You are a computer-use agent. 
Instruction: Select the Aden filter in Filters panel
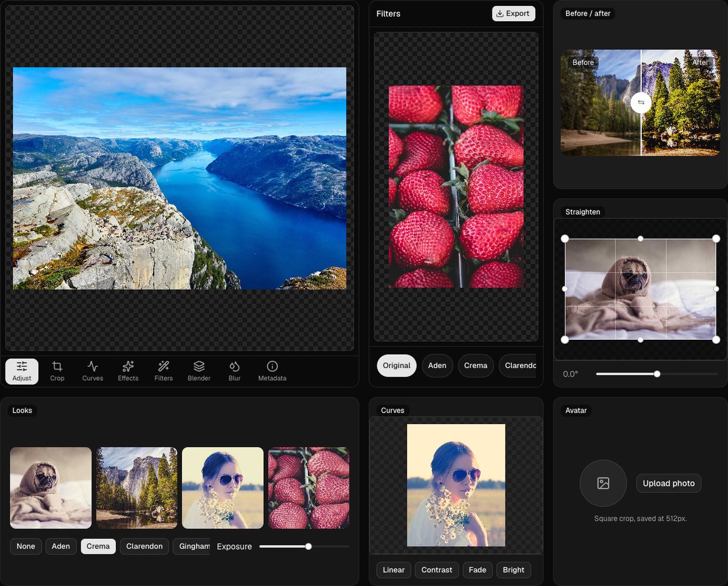tap(437, 366)
